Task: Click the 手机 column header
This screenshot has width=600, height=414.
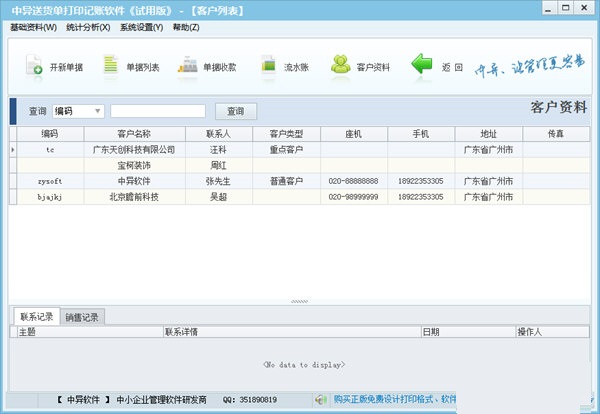Action: click(x=421, y=134)
